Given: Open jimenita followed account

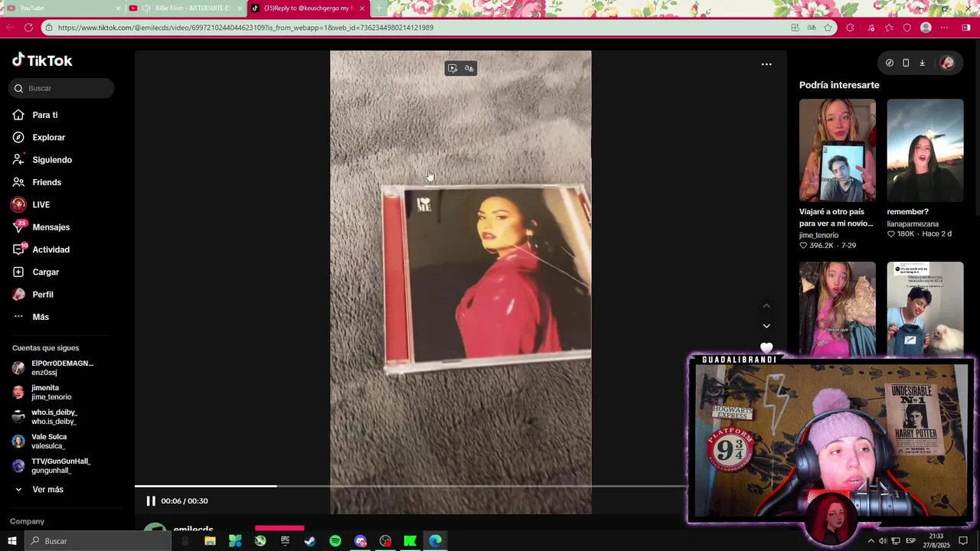Looking at the screenshot, I should [42, 393].
